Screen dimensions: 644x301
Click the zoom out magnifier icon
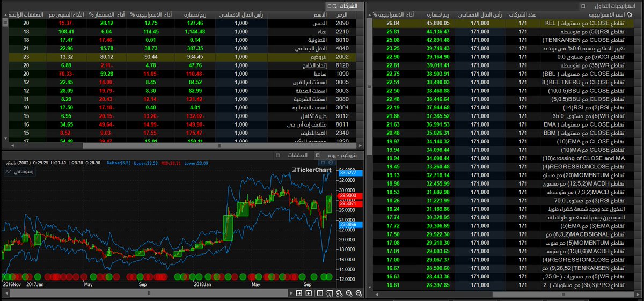point(349,293)
